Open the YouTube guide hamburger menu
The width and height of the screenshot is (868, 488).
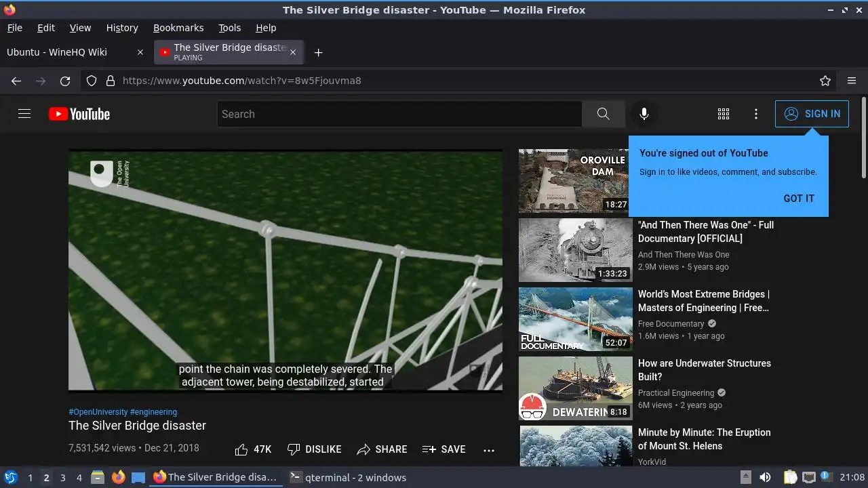pyautogui.click(x=24, y=114)
